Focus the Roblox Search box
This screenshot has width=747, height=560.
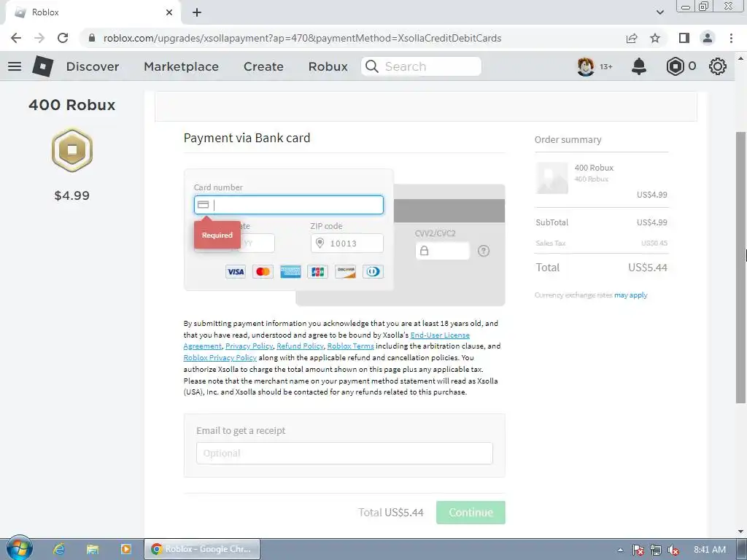[x=421, y=66]
